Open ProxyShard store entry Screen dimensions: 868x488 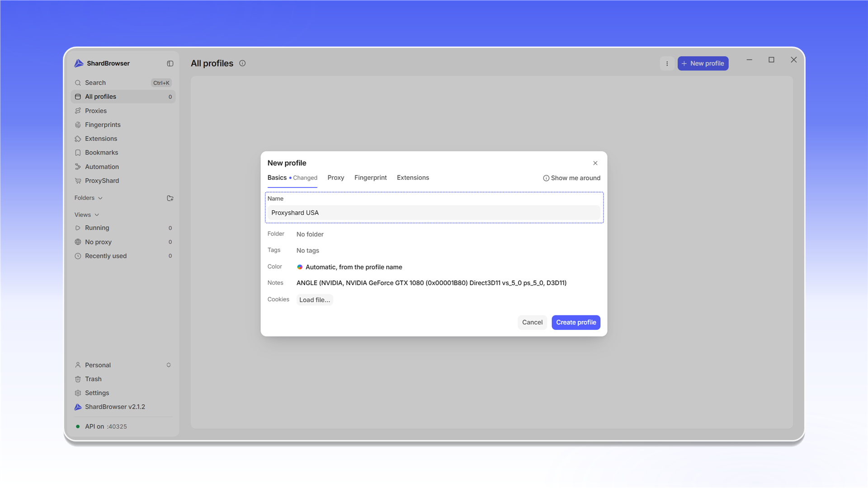(x=123, y=181)
